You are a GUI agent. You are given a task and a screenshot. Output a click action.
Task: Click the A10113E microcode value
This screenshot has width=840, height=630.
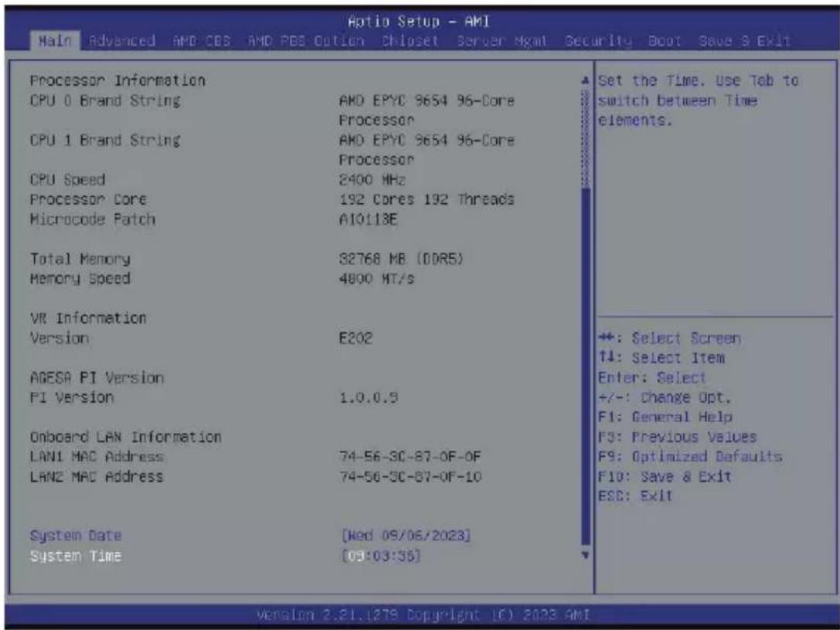pos(369,219)
